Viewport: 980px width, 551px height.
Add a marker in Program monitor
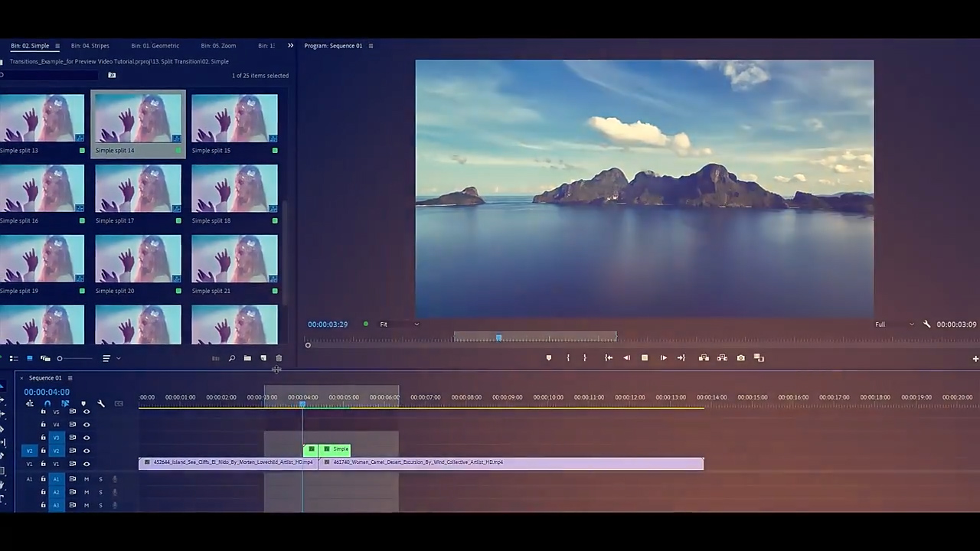548,358
